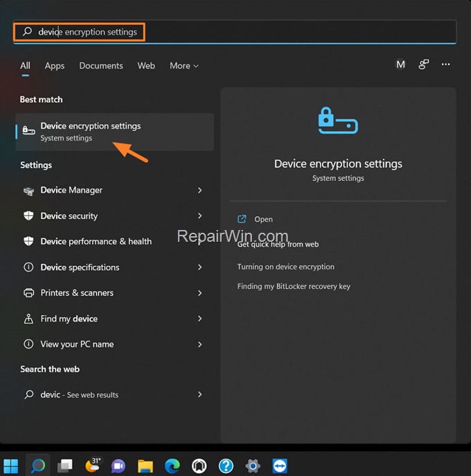Click the M account avatar
This screenshot has height=476, width=471.
(x=400, y=64)
